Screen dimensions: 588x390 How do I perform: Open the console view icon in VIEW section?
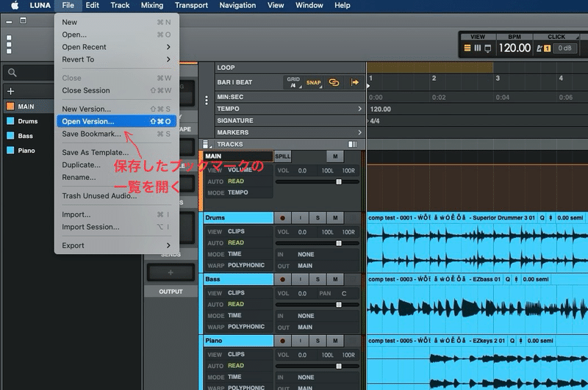487,48
